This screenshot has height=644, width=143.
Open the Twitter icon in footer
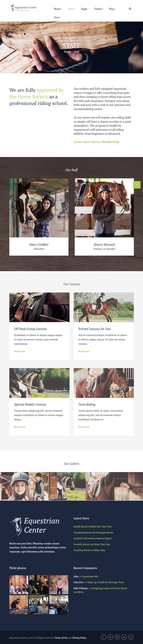[110, 637]
